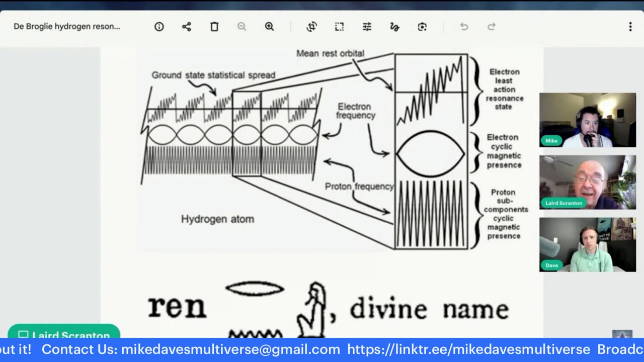Click the undo arrow

click(x=464, y=27)
